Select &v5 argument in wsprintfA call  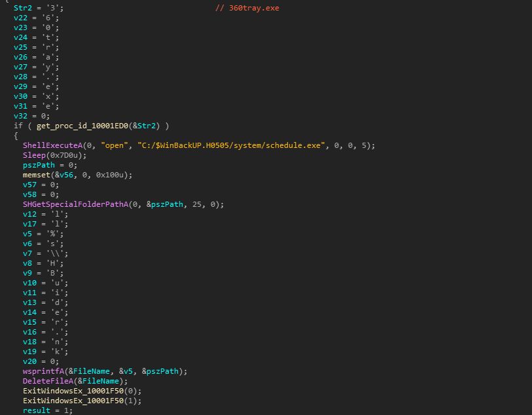[126, 372]
